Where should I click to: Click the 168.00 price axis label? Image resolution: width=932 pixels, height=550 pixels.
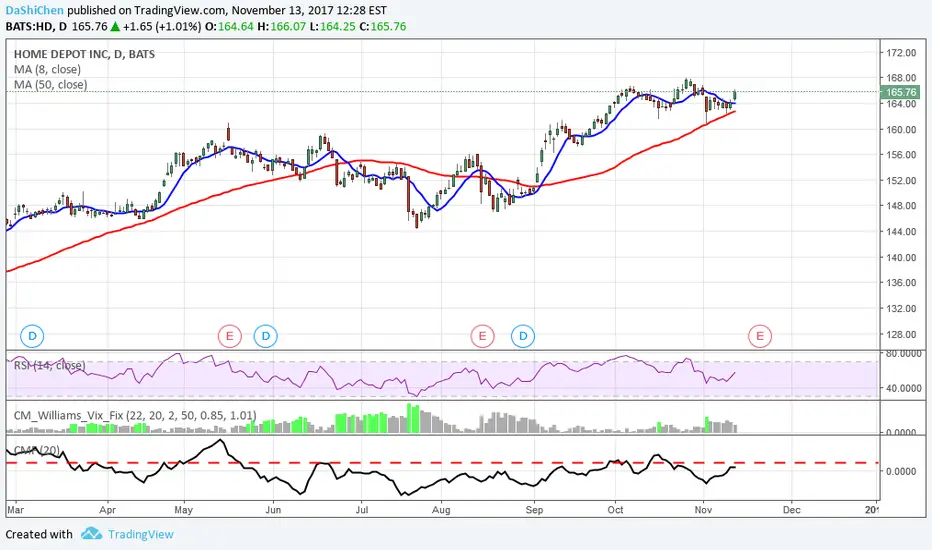[x=901, y=78]
